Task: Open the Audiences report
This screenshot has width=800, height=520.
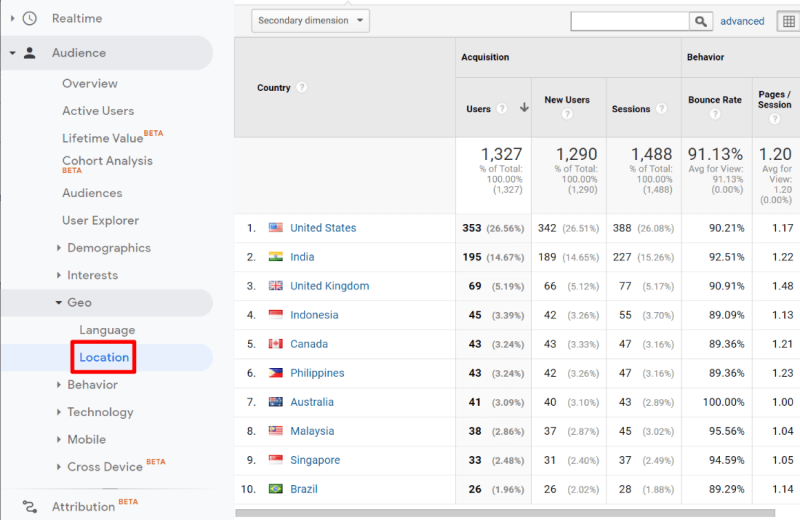Action: tap(92, 193)
